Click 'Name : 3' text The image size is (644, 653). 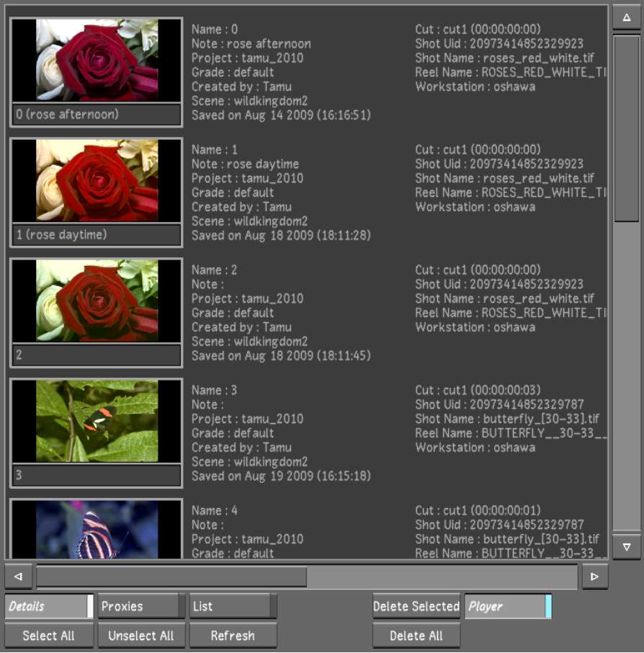point(215,391)
